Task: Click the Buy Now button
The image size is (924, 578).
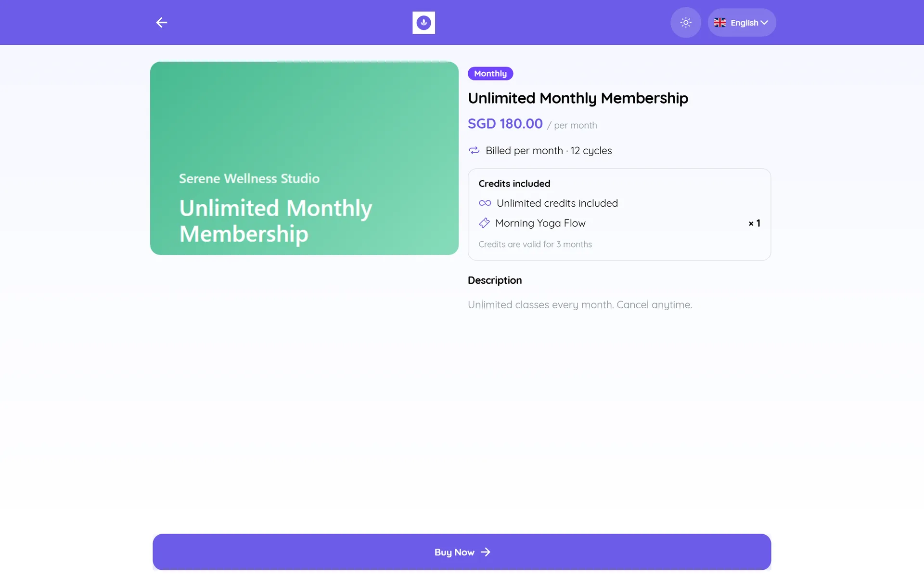Action: [462, 552]
